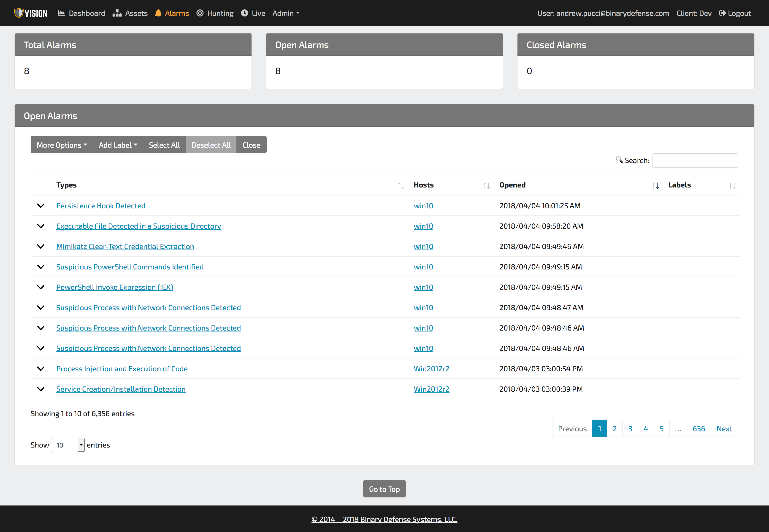Image resolution: width=769 pixels, height=532 pixels.
Task: Expand the Persistence Hook Detected row
Action: [x=41, y=206]
